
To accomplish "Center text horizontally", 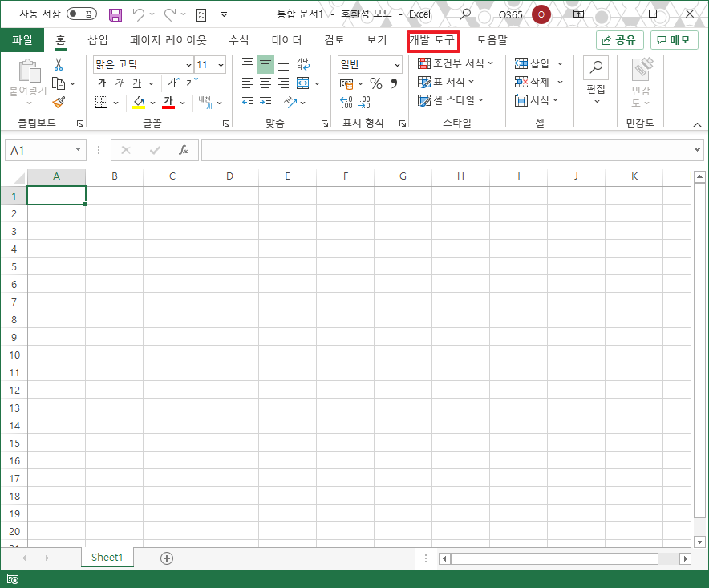I will click(x=265, y=83).
